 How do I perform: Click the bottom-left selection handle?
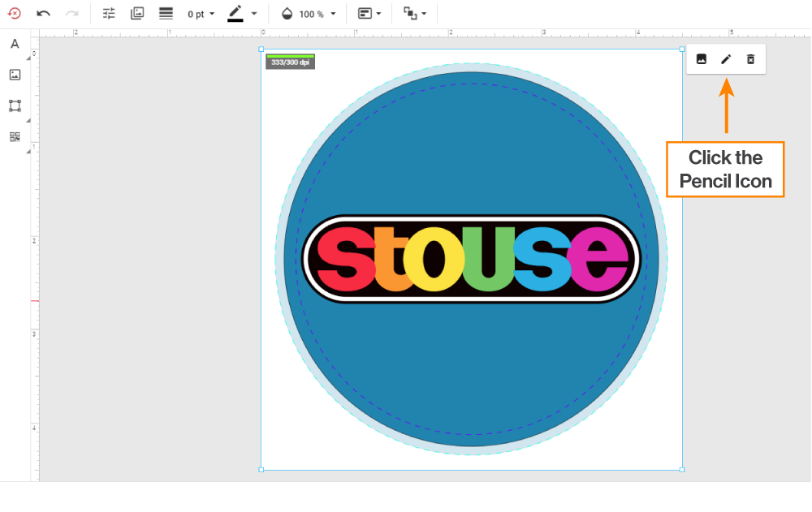261,470
